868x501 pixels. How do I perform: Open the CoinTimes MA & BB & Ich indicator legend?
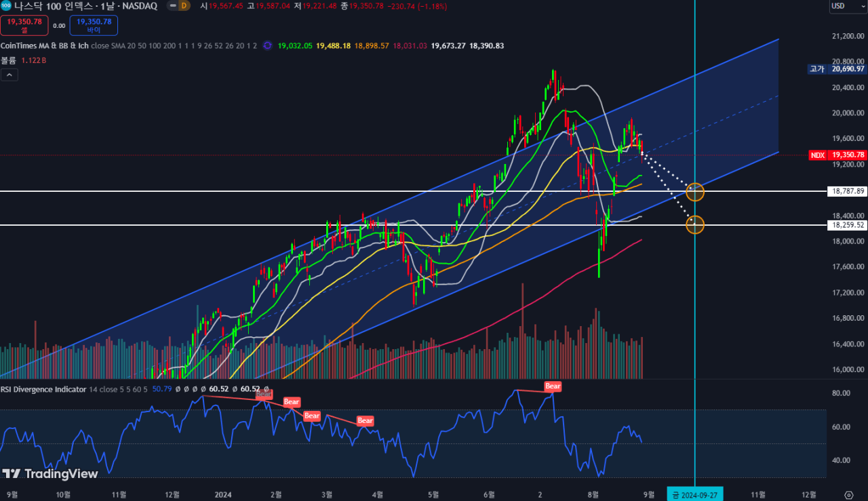(45, 45)
